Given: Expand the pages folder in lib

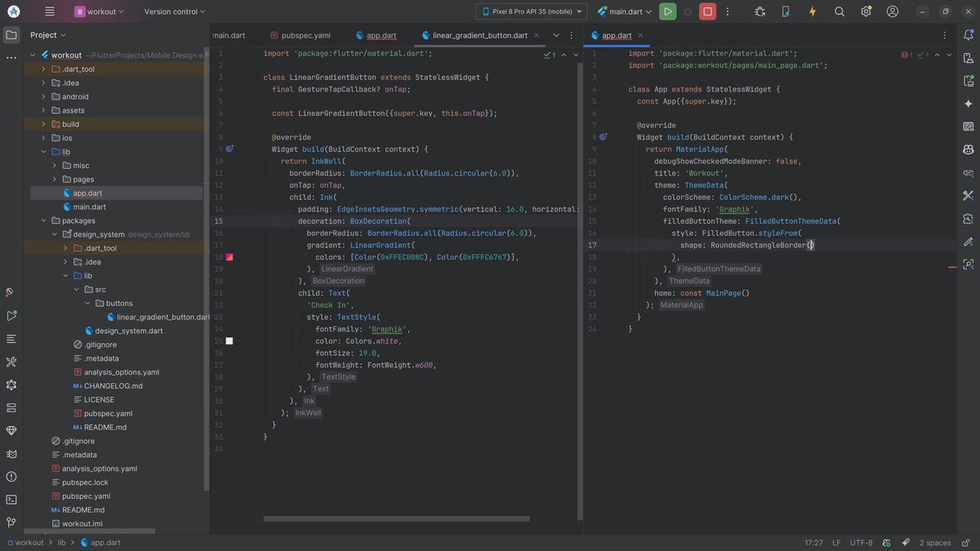Looking at the screenshot, I should pos(56,179).
